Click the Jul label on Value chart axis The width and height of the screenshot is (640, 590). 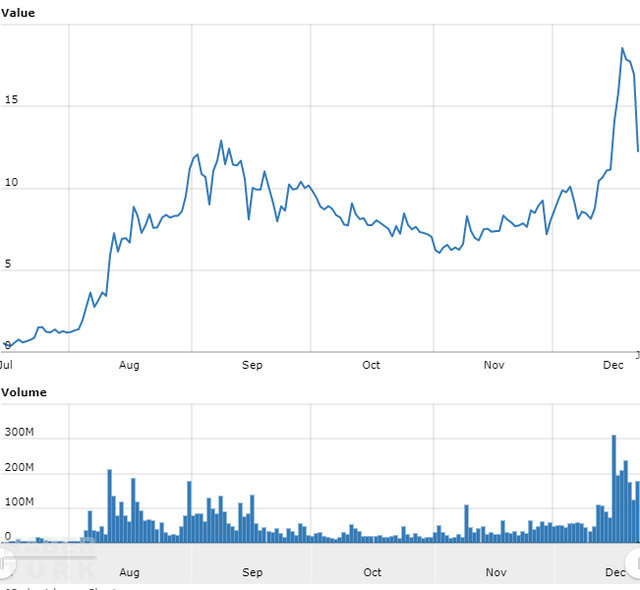point(7,366)
